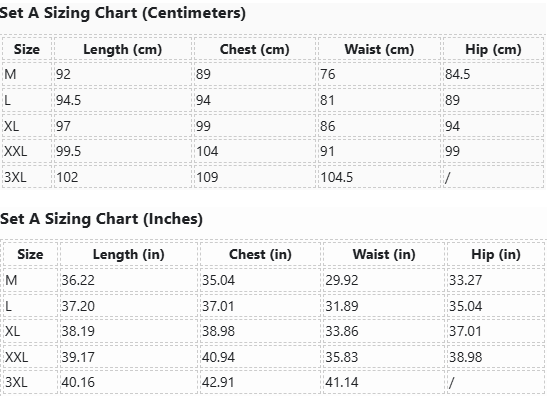Click the XXL hip value 38.98 in inches
Viewport: 548px width, 396px height.
tap(466, 357)
